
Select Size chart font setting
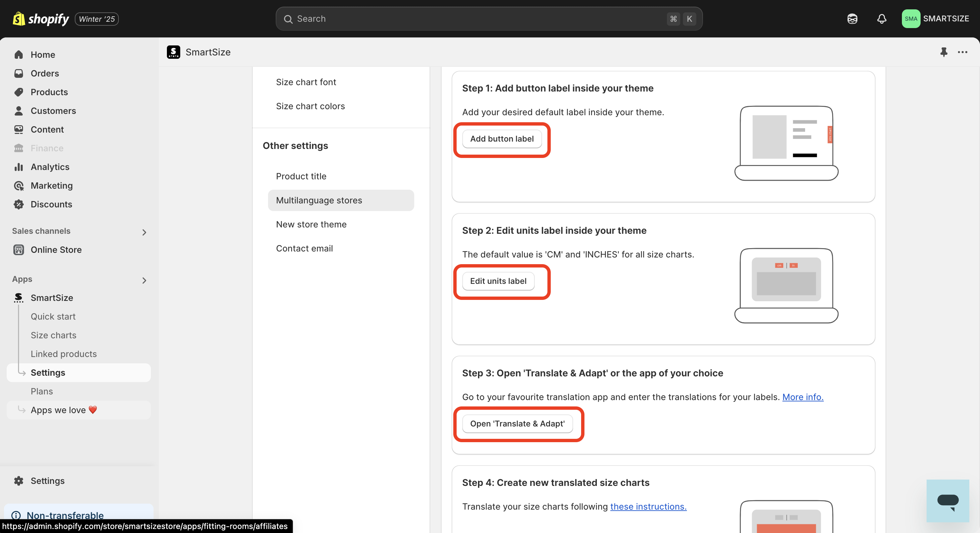coord(306,81)
